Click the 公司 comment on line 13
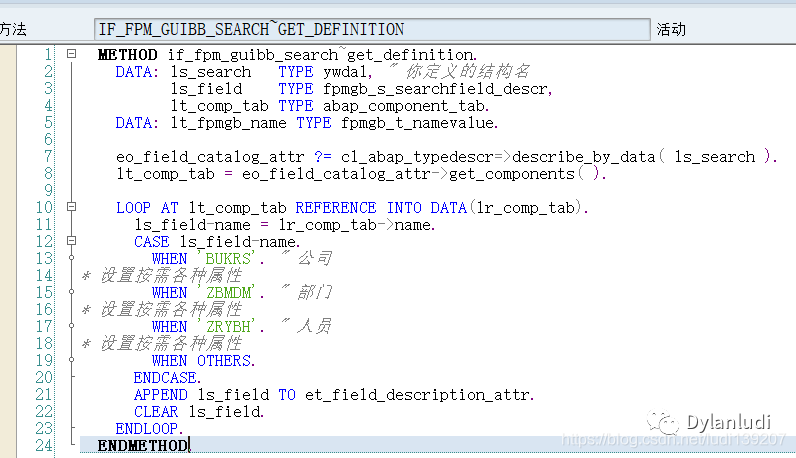 click(x=308, y=258)
